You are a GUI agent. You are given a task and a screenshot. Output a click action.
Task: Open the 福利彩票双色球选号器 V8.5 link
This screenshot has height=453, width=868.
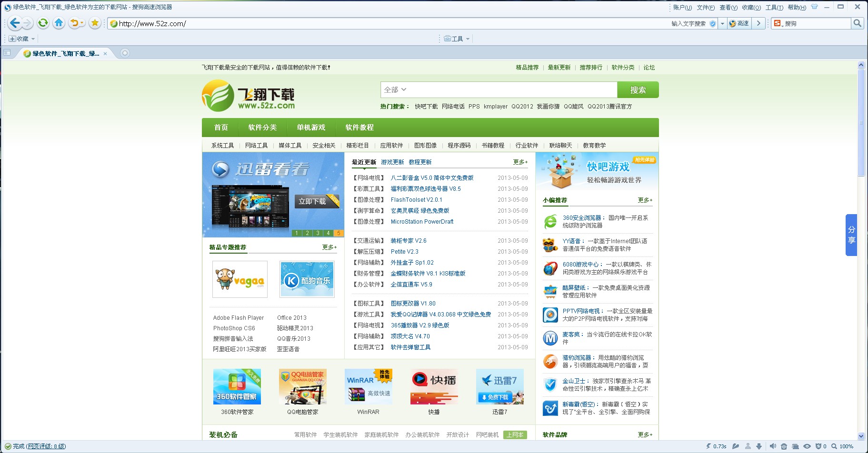[x=426, y=189]
